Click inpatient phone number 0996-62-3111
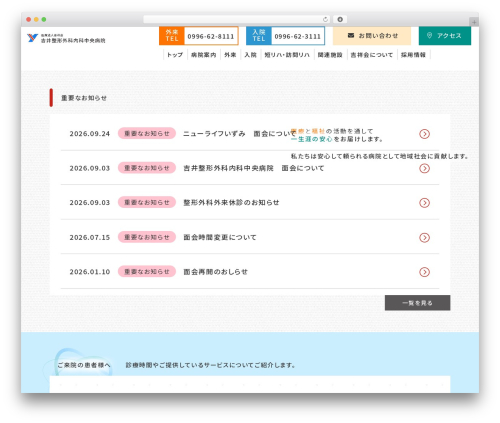This screenshot has height=423, width=500. (x=298, y=36)
